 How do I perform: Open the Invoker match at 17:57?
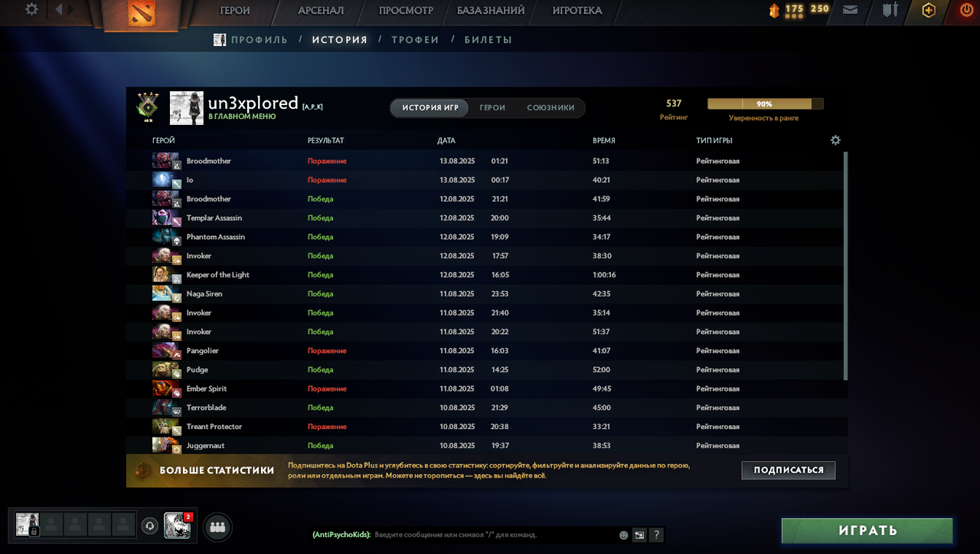[x=487, y=256]
